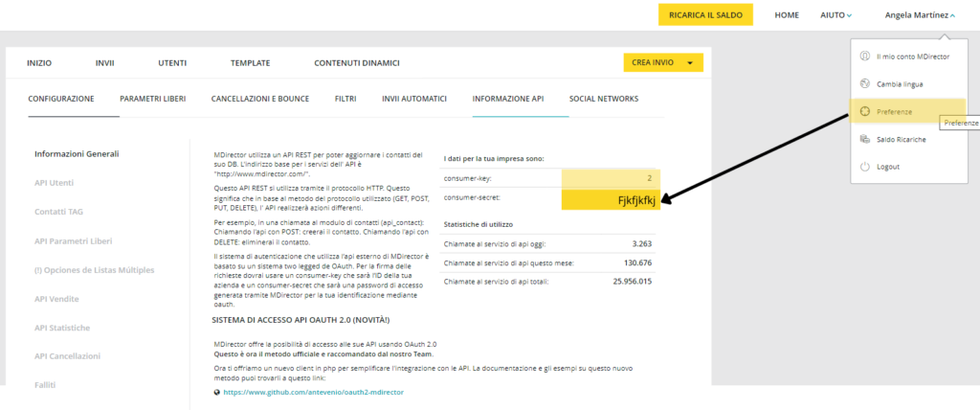Choose Saldo Ricariche from the user menu
This screenshot has height=410, width=980.
tap(901, 140)
